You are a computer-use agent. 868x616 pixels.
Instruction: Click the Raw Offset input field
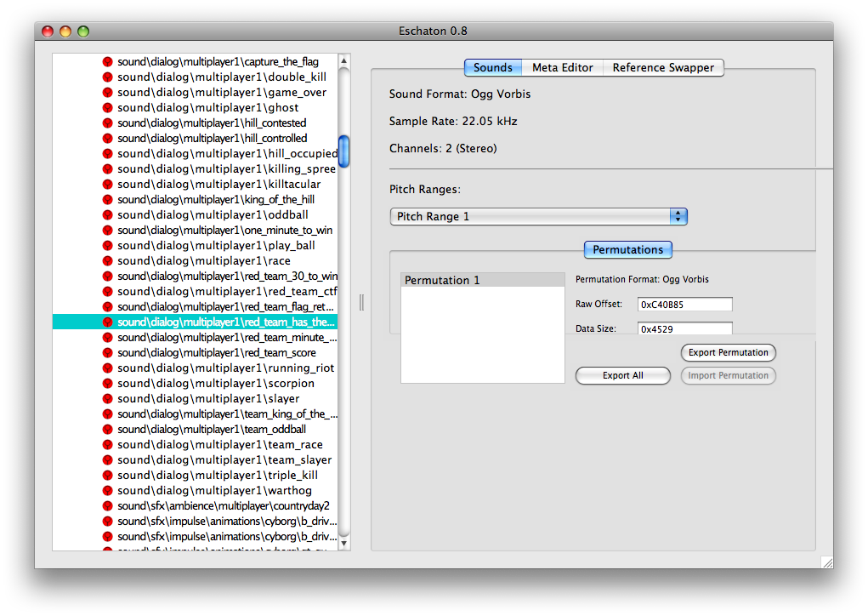(x=685, y=305)
